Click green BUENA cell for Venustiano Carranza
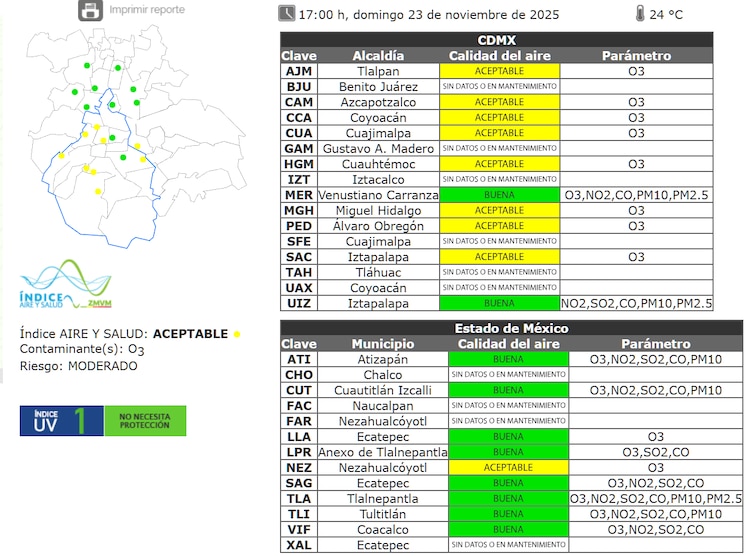 pos(499,195)
